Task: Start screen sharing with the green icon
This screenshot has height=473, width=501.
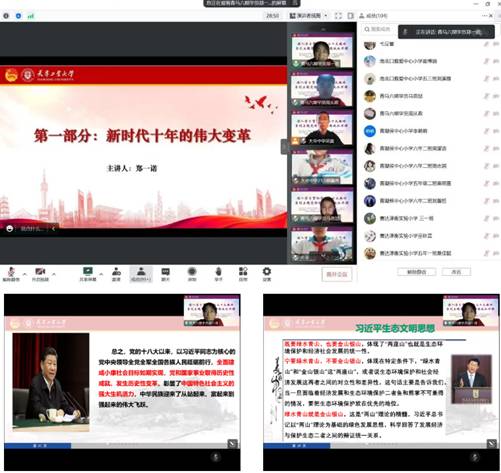Action: pos(88,275)
